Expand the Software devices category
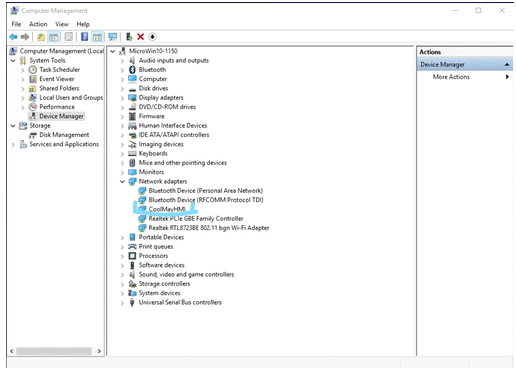The image size is (516, 373). 122,266
